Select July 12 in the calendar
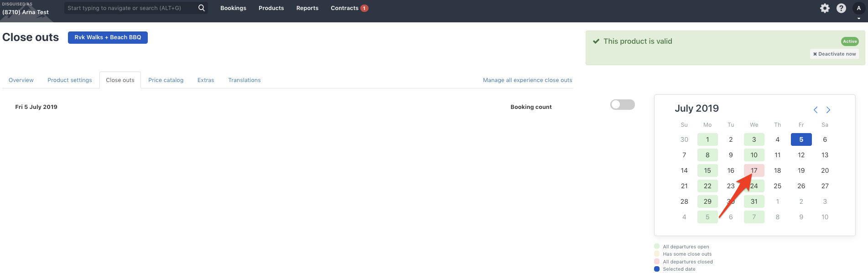Screen dimensions: 868x273 (x=801, y=155)
